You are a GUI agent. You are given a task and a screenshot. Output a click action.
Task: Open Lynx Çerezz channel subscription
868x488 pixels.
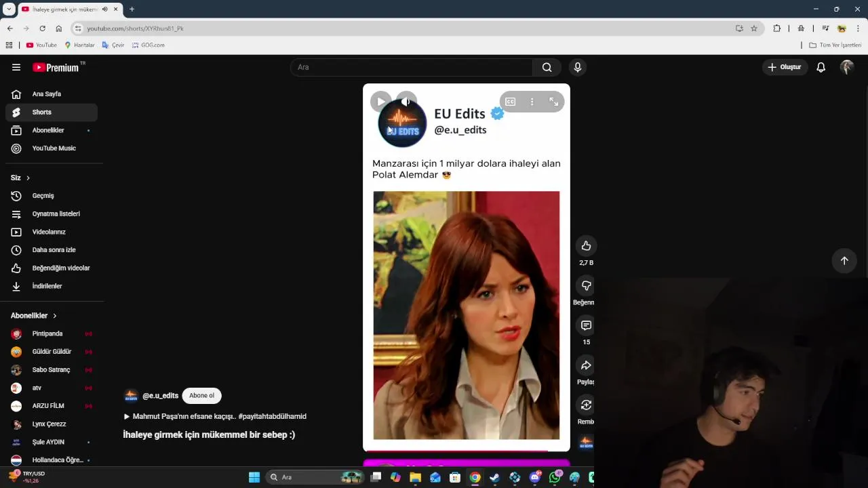[x=52, y=424]
